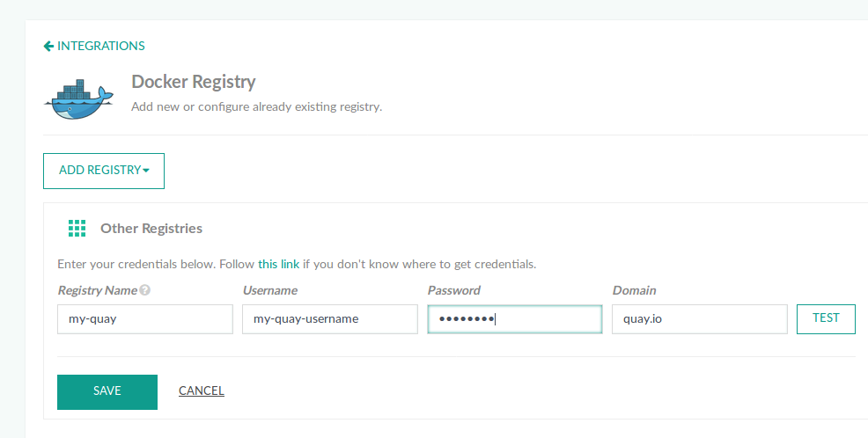Viewport: 868px width, 438px height.
Task: Open the ADD REGISTRY dropdown
Action: 104,171
